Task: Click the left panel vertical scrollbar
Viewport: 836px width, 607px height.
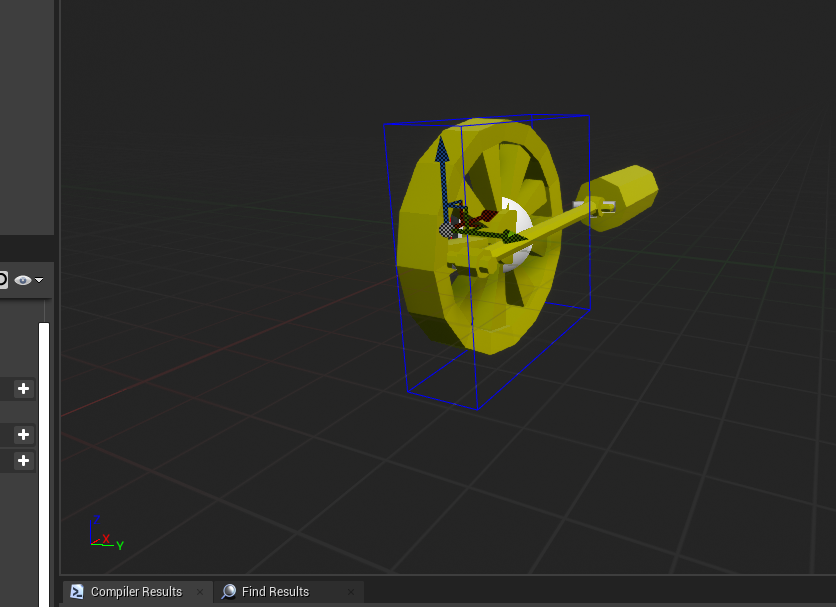Action: (44, 464)
